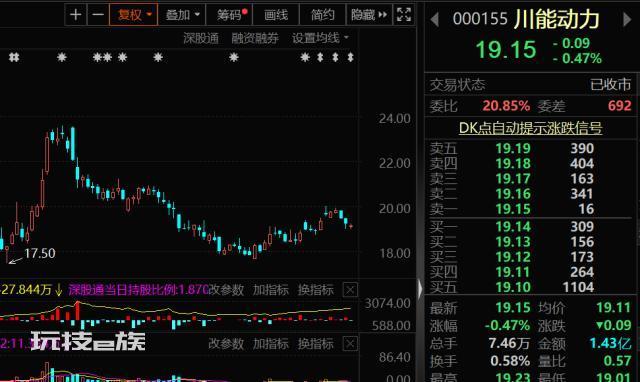
Task: Toggle the 筹码 chip distribution view
Action: (x=229, y=15)
